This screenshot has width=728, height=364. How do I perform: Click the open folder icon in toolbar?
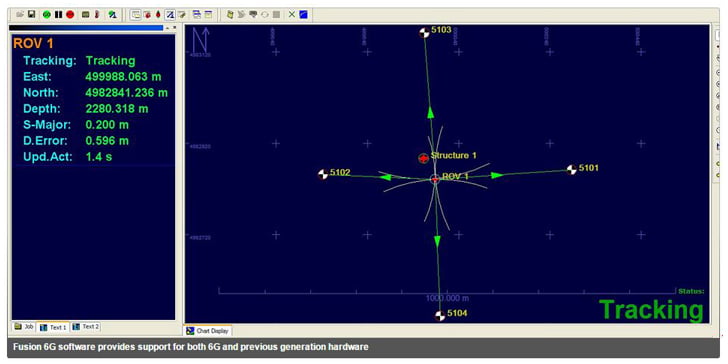point(20,14)
